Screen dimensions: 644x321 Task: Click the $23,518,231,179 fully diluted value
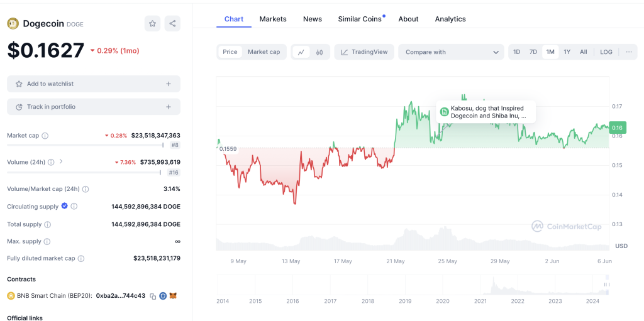[x=157, y=259]
